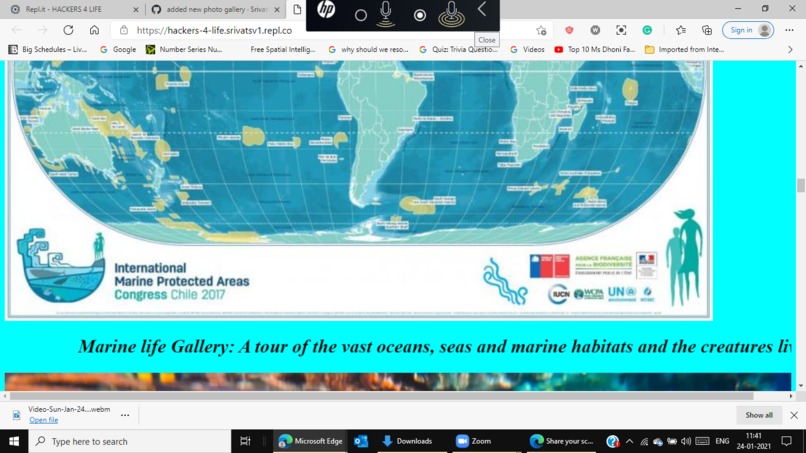Expand the Imported from Inte... bookmarks folder

(685, 49)
